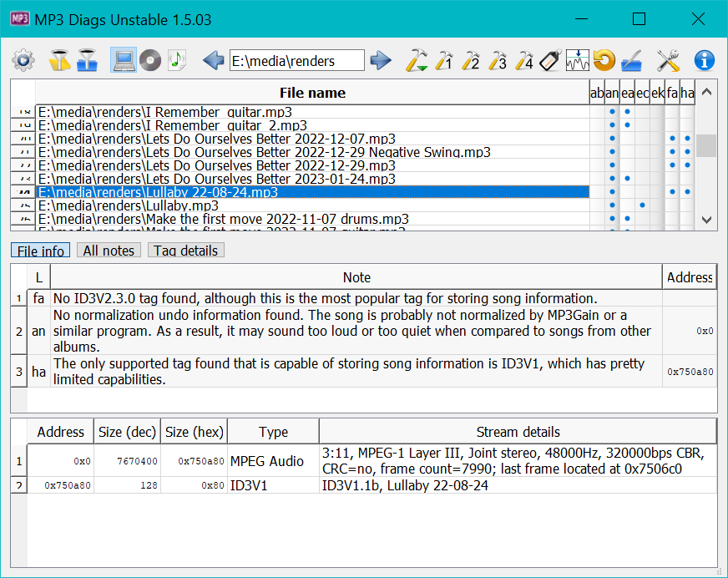This screenshot has height=578, width=728.
Task: Open the wrench and screwdriver configuration icon
Action: tap(668, 60)
